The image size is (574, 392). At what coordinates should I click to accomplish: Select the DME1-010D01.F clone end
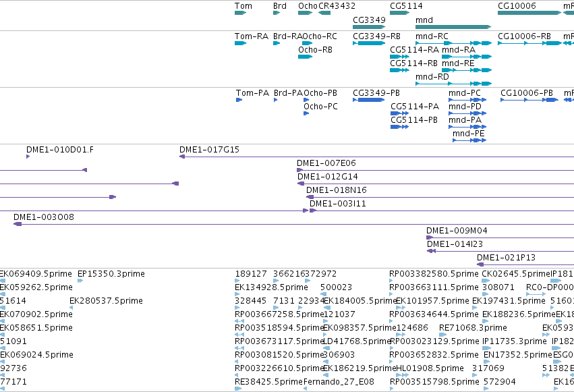pos(28,157)
